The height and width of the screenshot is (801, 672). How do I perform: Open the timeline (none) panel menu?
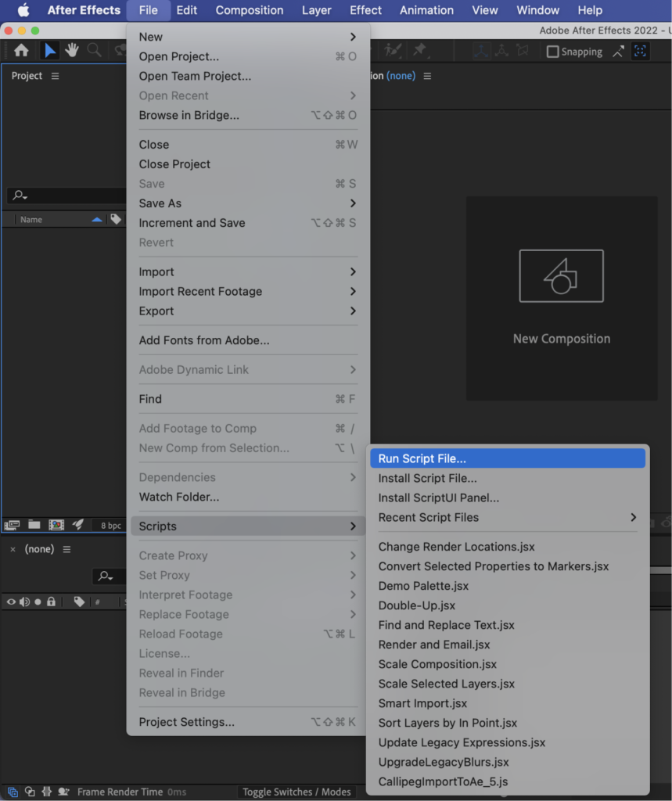(x=67, y=549)
